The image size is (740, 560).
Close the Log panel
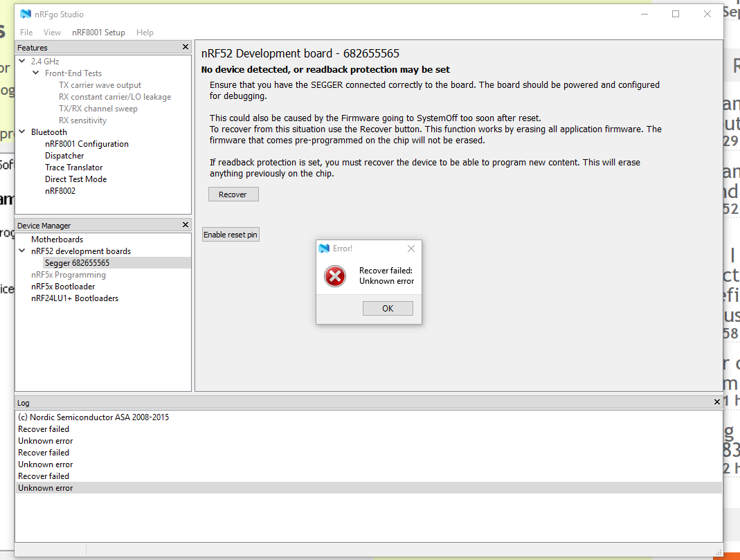pyautogui.click(x=717, y=402)
